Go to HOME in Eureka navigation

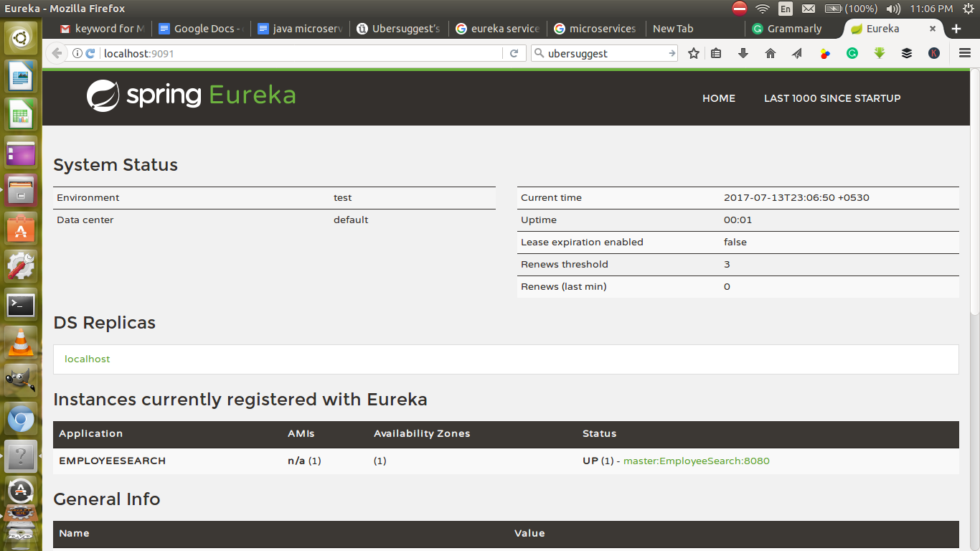click(x=719, y=98)
